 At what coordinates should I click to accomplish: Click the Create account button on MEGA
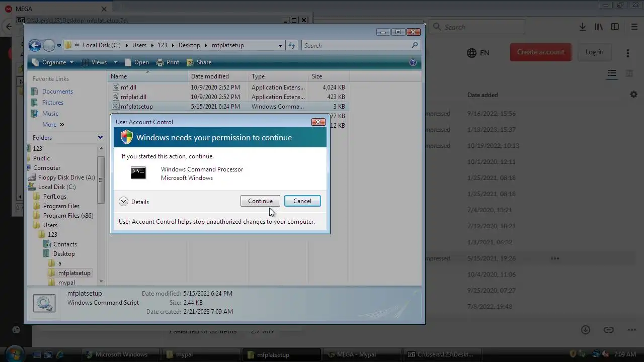coord(541,52)
